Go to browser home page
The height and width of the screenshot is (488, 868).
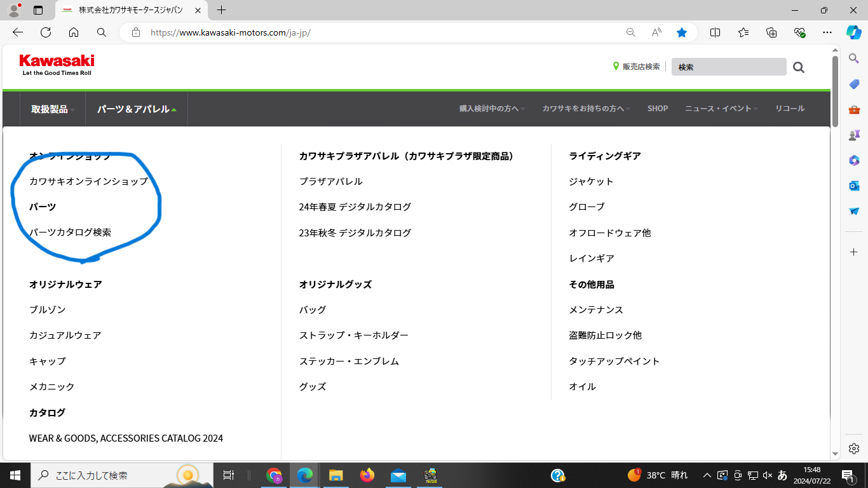[x=74, y=32]
